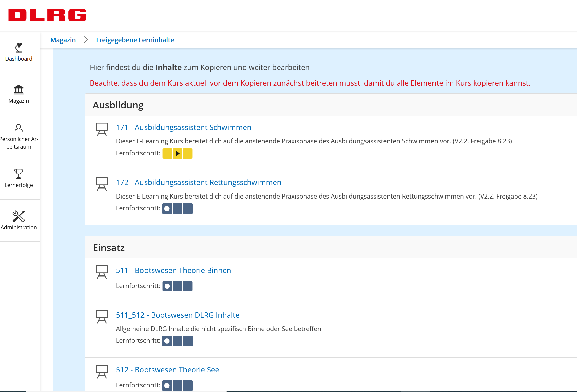Viewport: 577px width, 392px height.
Task: Click blue learning progress indicator for course 172
Action: (x=177, y=209)
